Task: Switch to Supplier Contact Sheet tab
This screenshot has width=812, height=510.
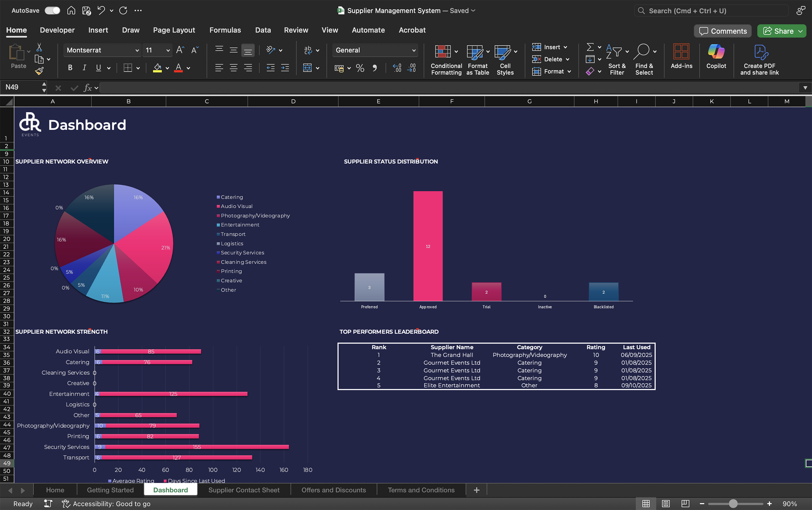Action: click(x=244, y=490)
